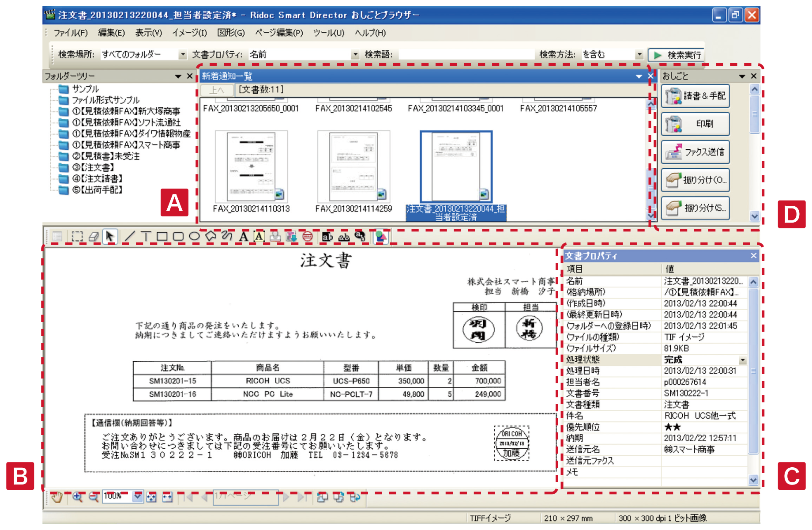Activate the Hand pan tool in the viewer toolbar

click(57, 497)
